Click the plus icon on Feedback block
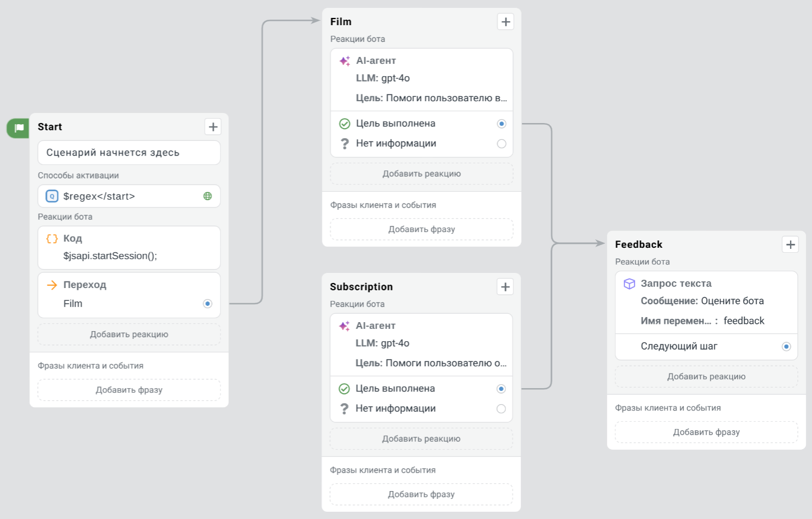This screenshot has height=519, width=812. point(790,244)
